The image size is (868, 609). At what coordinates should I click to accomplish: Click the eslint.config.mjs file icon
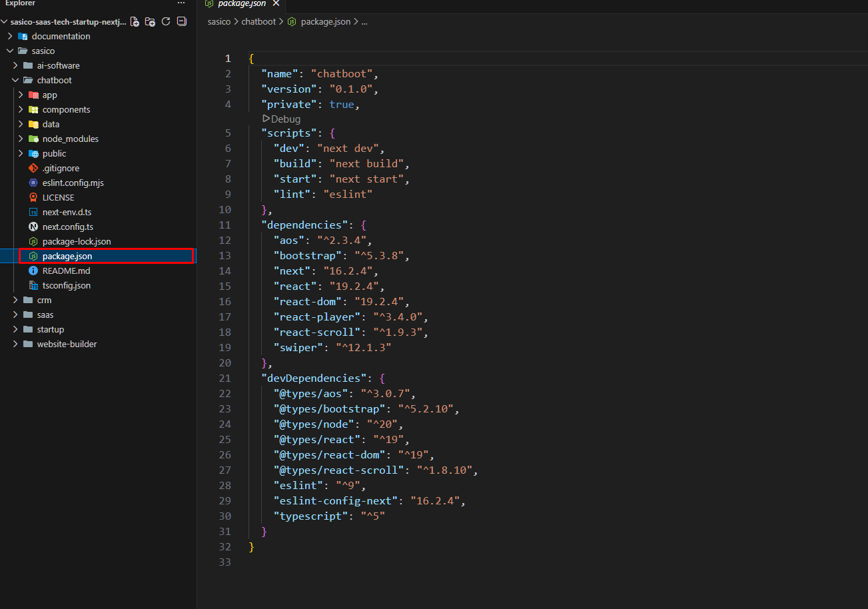pos(33,183)
